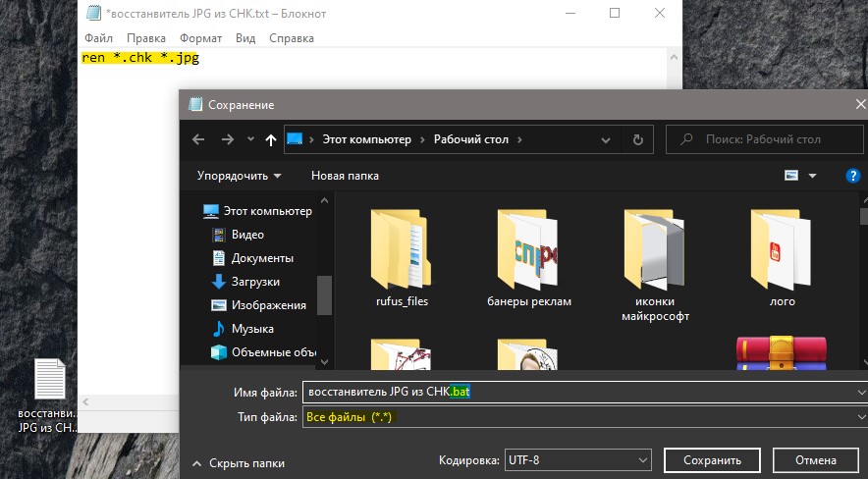Click Notepad's vertical scrollbar up arrow

pyautogui.click(x=674, y=57)
